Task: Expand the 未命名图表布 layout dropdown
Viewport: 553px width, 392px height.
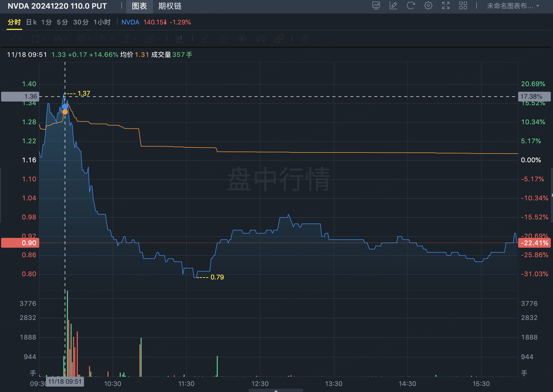Action: click(513, 6)
